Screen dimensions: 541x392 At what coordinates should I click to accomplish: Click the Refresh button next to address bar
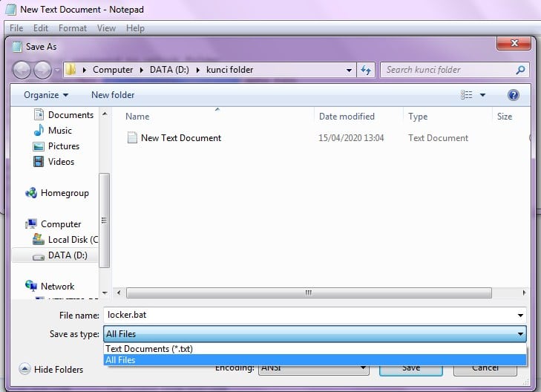point(366,70)
